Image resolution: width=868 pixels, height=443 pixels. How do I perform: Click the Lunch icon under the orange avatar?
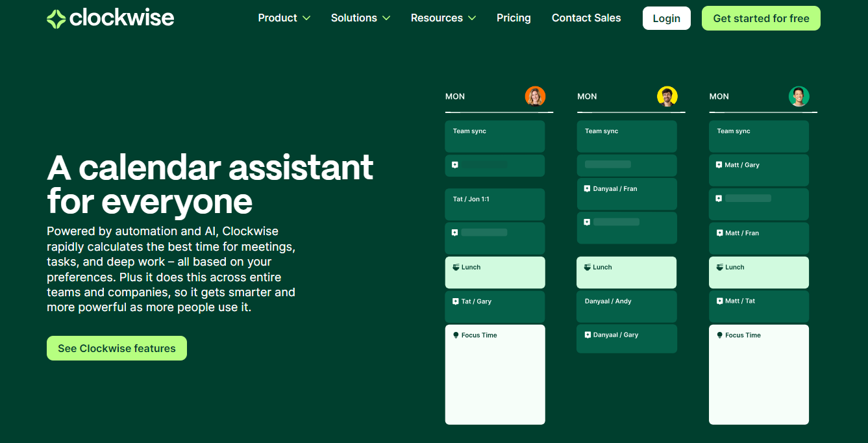pyautogui.click(x=456, y=267)
